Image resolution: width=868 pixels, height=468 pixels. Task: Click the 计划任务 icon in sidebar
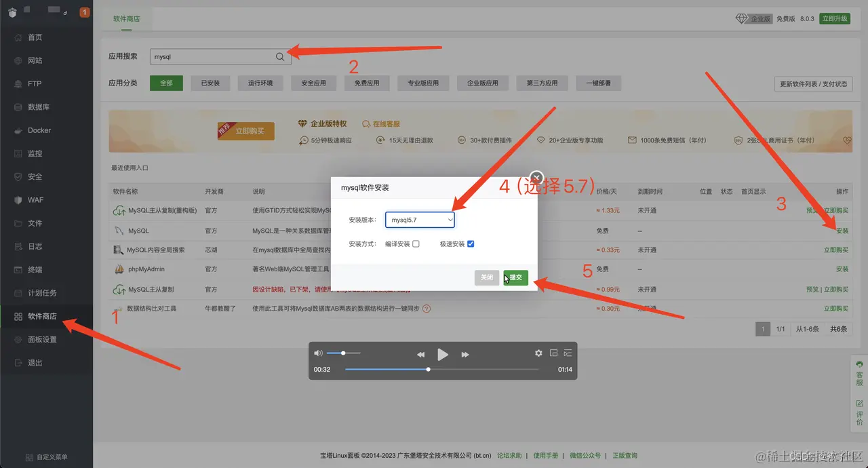(18, 293)
